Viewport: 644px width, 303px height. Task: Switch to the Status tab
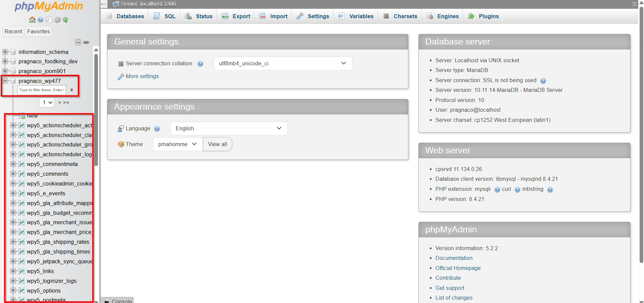199,16
